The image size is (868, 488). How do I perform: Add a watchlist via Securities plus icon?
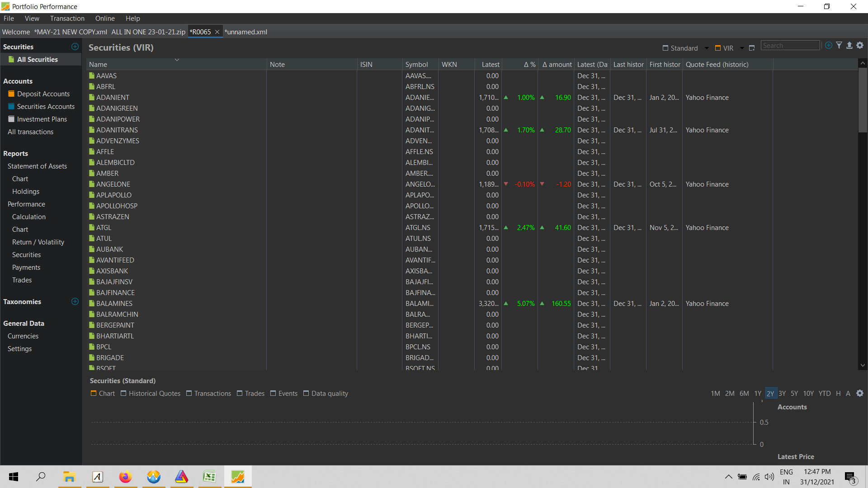[x=75, y=47]
